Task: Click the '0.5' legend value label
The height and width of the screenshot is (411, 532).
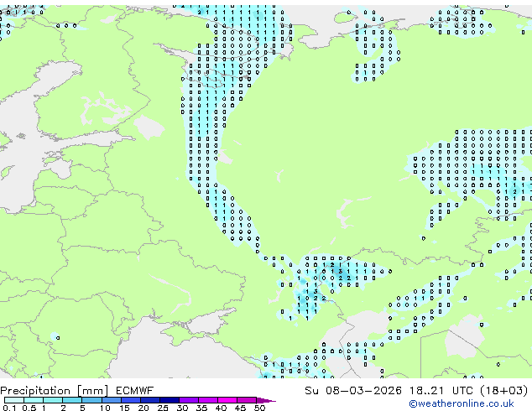Action: click(29, 408)
